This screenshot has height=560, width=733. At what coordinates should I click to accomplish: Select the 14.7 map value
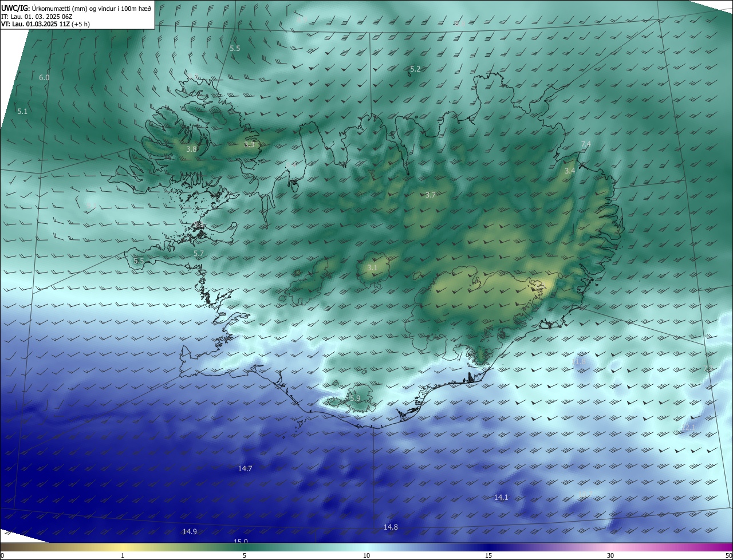point(245,468)
